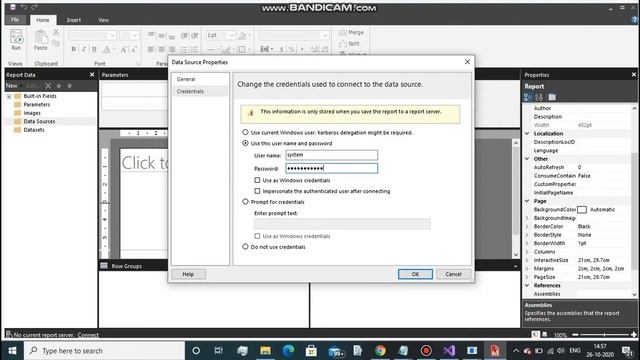Click the Categorized view icon in Properties
The width and height of the screenshot is (640, 360).
tap(527, 97)
